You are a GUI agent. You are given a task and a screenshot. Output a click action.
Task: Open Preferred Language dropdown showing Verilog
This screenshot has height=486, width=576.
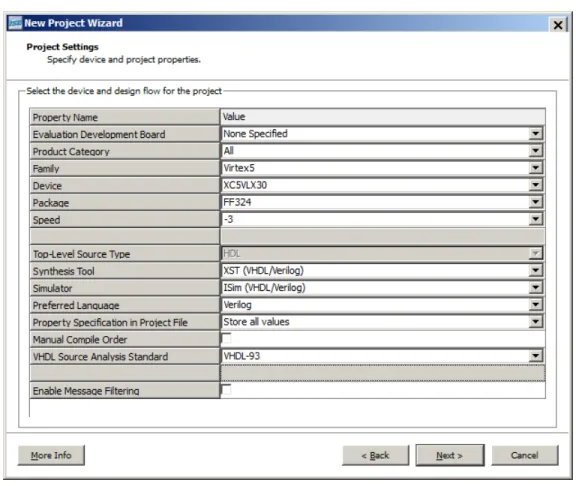536,305
